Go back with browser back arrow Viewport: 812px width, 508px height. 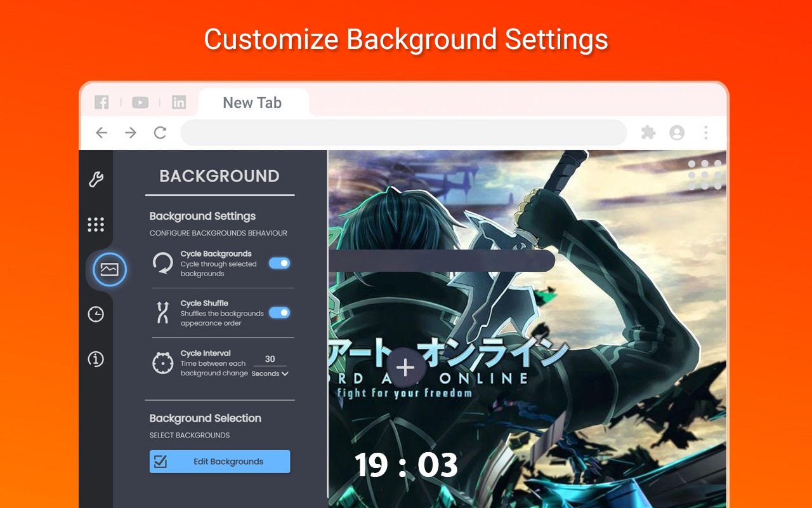click(101, 133)
